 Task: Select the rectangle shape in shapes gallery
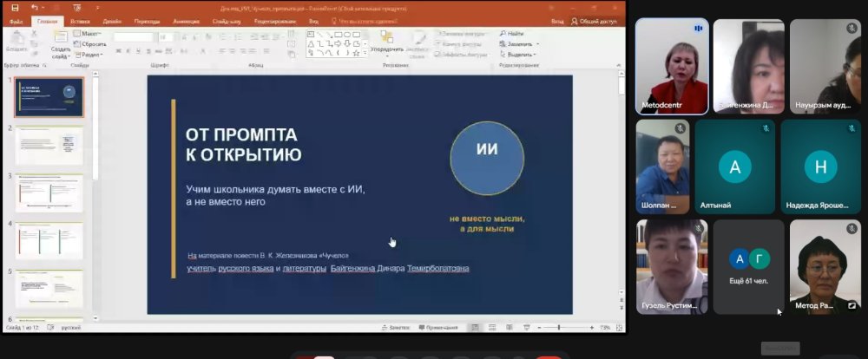pos(339,35)
